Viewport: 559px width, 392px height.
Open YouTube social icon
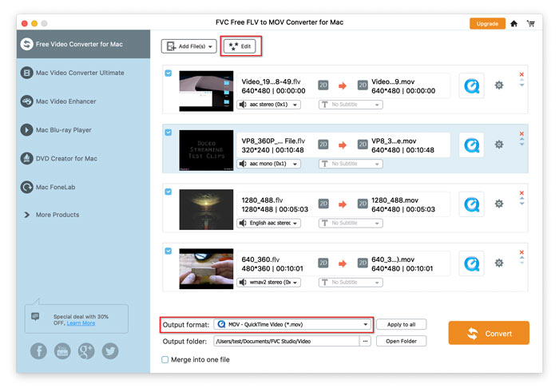pos(62,351)
